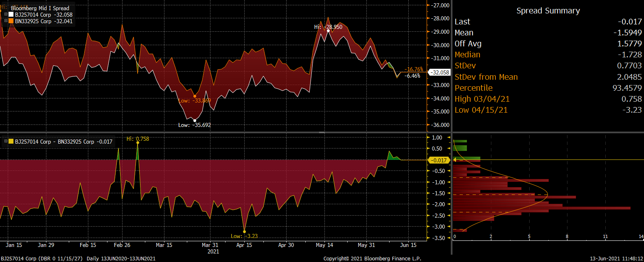This screenshot has height=262, width=644.
Task: Click the yellow spread series color swatch
Action: click(11, 142)
